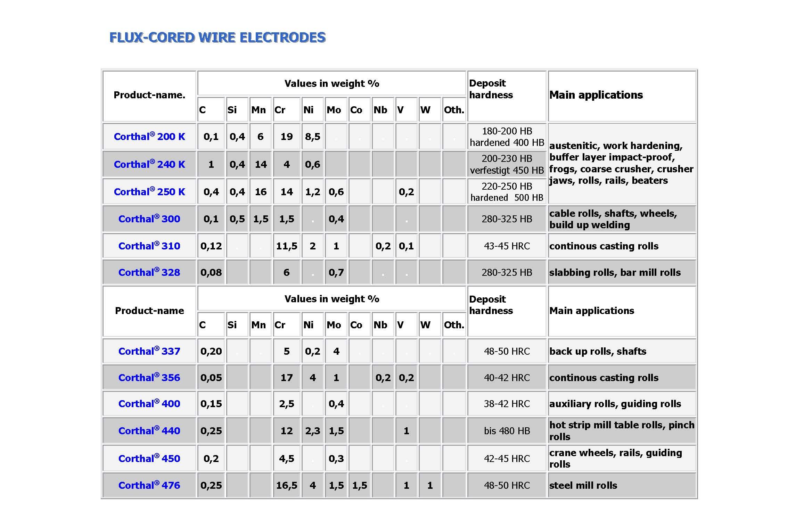Open the Corthal 337 product link
This screenshot has width=812, height=511.
149,351
